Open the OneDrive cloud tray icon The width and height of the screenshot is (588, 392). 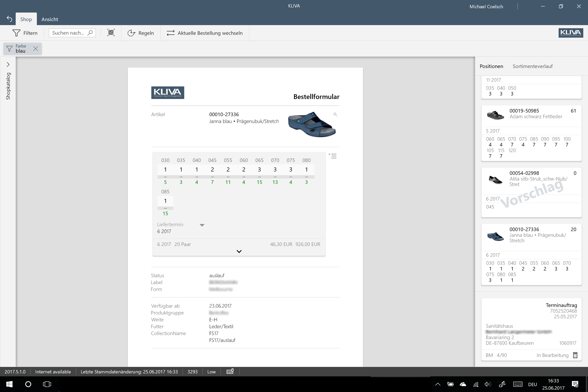463,384
